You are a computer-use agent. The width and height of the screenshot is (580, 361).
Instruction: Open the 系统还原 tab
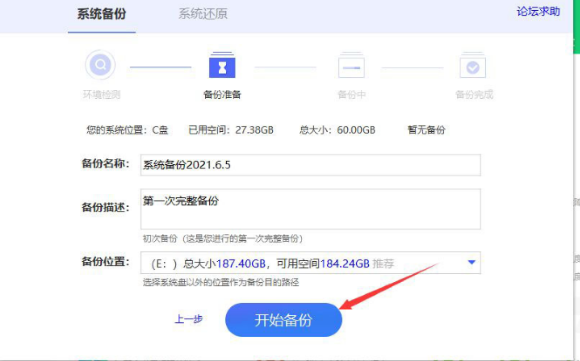coord(203,14)
